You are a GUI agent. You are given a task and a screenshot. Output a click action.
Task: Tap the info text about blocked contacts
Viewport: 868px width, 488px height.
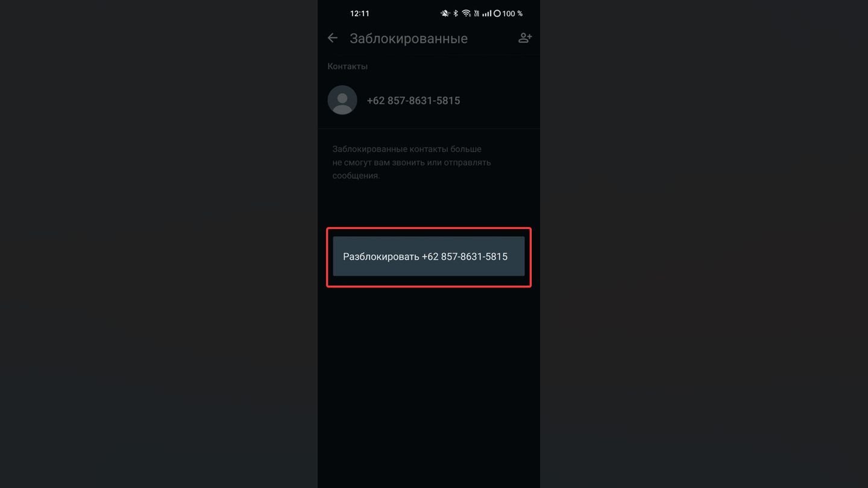(412, 162)
